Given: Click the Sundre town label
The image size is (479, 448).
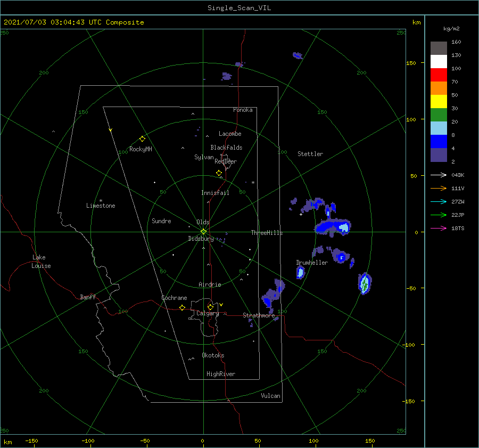Looking at the screenshot, I should pos(161,221).
